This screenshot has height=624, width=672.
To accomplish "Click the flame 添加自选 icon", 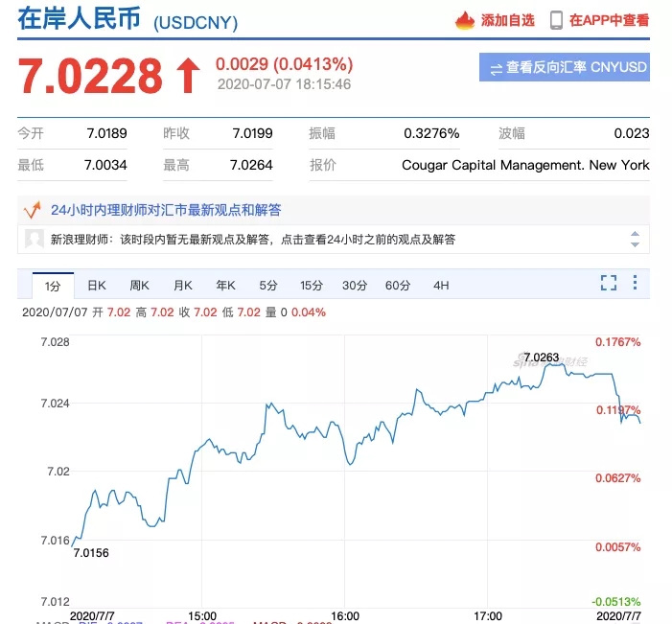I will pos(465,20).
